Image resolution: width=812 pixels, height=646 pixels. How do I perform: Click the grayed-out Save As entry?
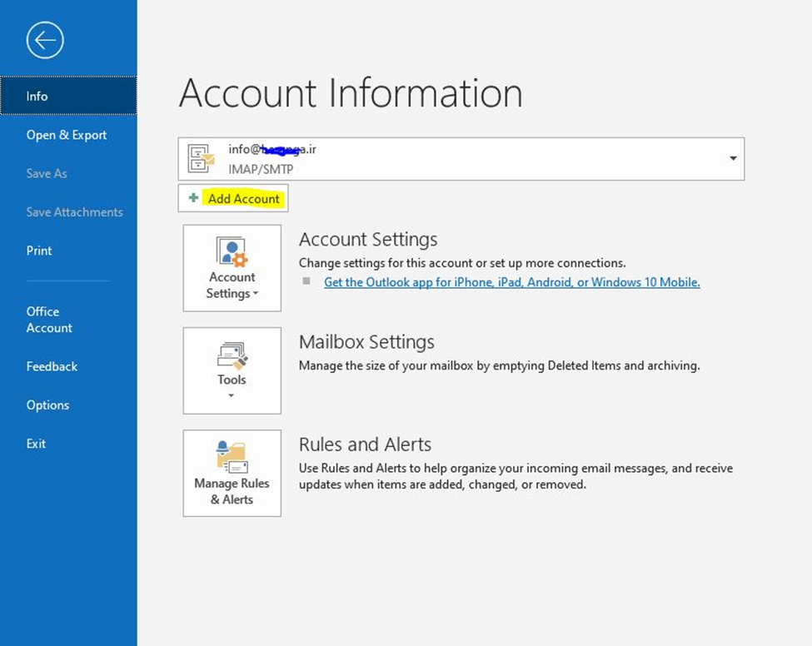(47, 173)
